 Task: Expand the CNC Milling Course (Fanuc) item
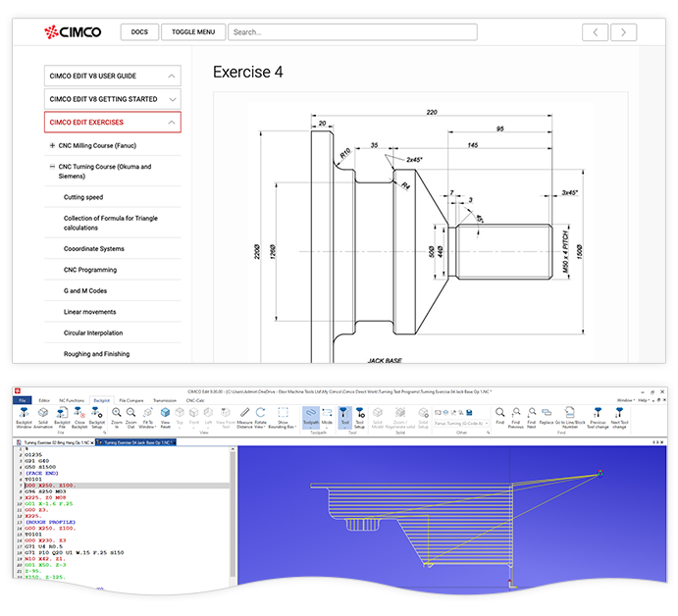(x=52, y=146)
